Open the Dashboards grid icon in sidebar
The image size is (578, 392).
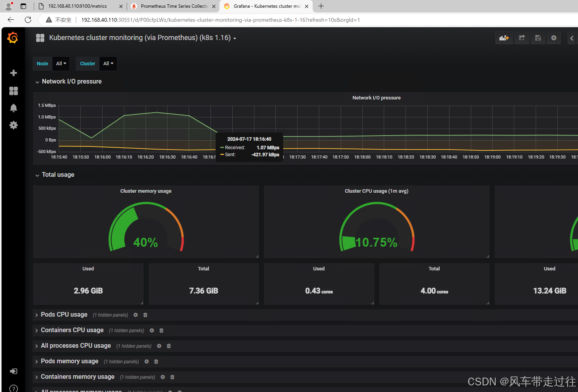pyautogui.click(x=14, y=91)
